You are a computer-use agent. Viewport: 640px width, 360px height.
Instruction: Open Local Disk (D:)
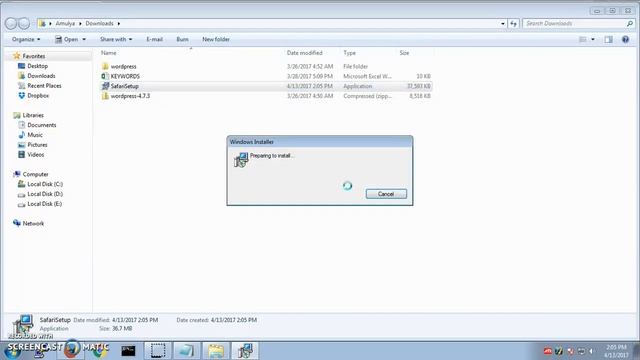click(45, 194)
